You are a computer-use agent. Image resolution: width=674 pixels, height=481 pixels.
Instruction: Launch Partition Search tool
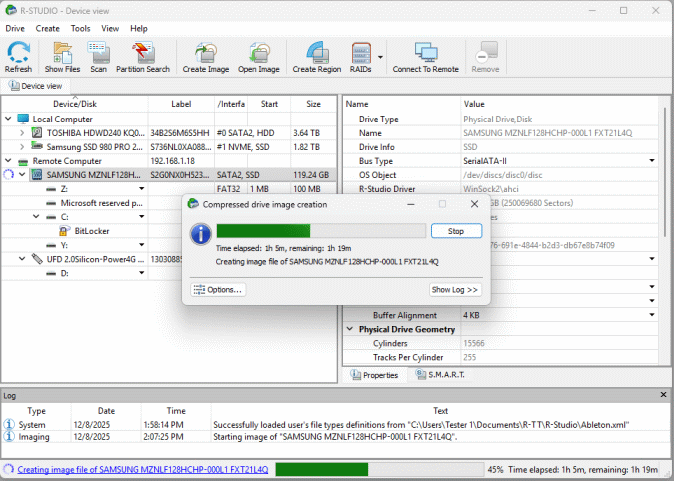click(143, 57)
